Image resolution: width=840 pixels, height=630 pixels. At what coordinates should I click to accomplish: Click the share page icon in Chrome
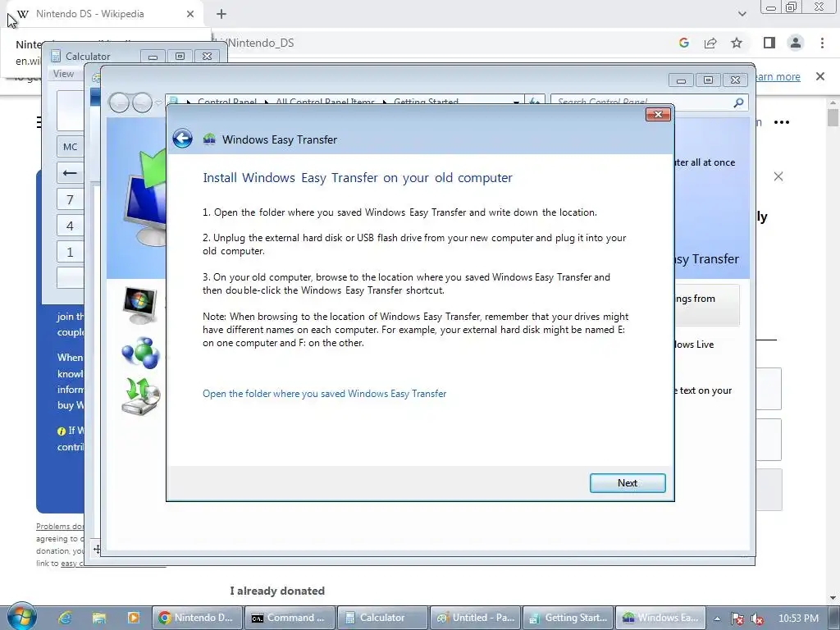[710, 43]
